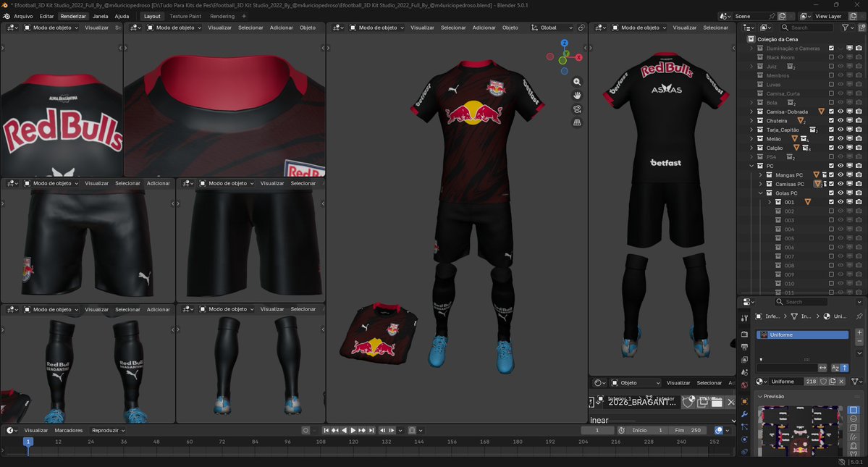
Task: Toggle exclude checkbox for Camisa-Dobrada collection
Action: 831,112
